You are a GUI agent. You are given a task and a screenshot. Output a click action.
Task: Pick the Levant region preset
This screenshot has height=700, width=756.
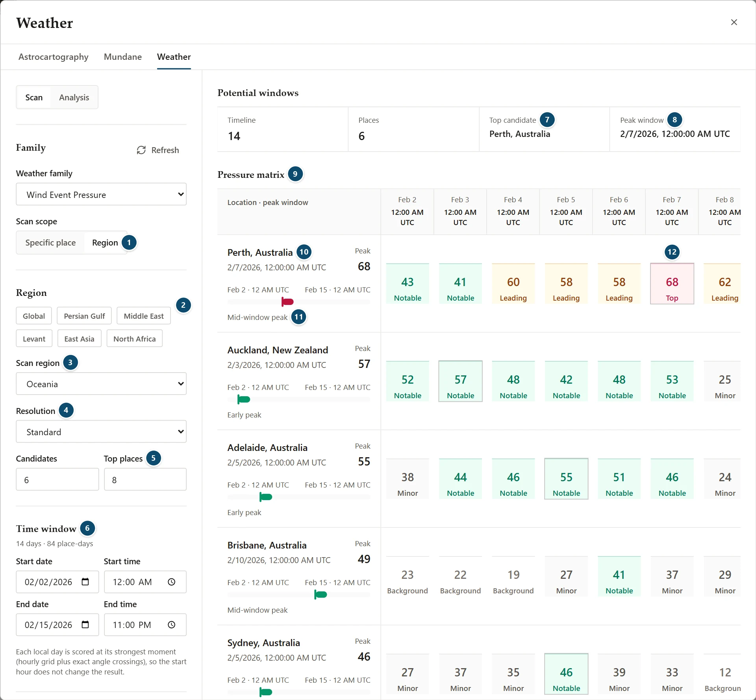34,339
